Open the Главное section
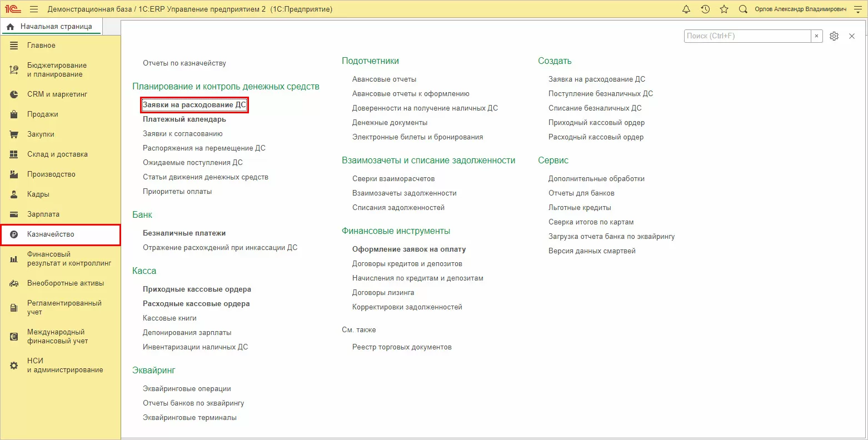This screenshot has height=440, width=868. [61, 46]
